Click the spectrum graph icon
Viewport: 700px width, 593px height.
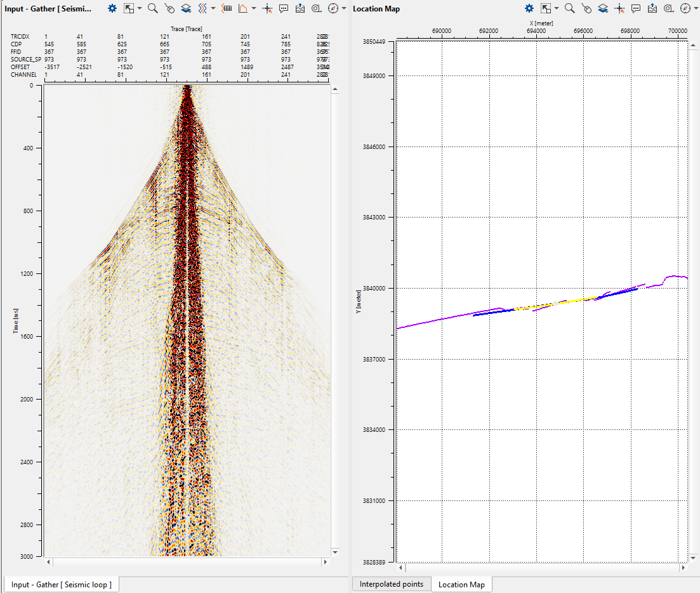[243, 8]
